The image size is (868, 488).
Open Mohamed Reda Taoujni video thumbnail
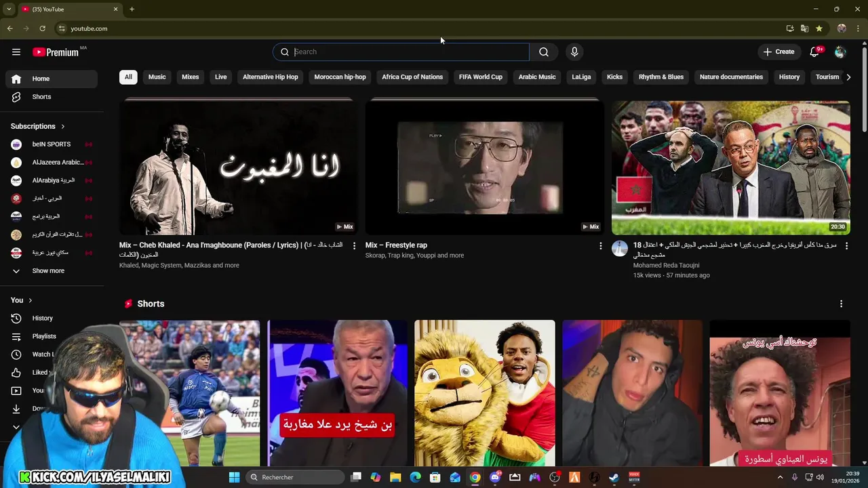[731, 167]
